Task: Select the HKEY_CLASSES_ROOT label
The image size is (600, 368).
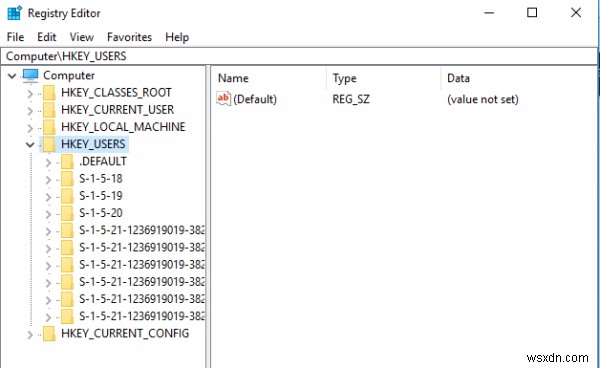Action: coord(116,93)
